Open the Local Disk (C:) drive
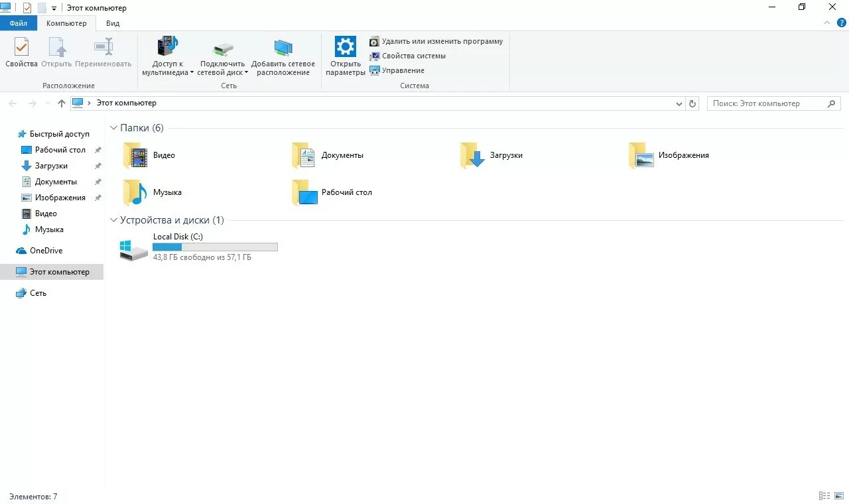The width and height of the screenshot is (849, 504). tap(134, 247)
